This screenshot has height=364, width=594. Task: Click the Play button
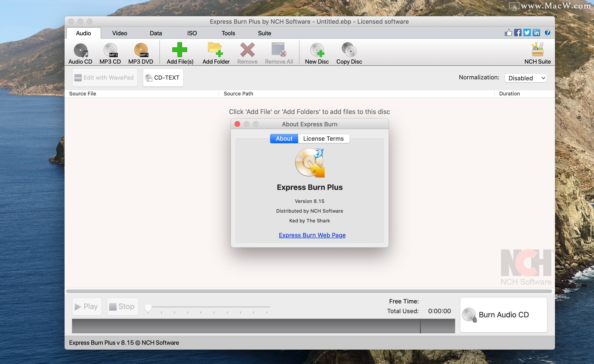(87, 307)
